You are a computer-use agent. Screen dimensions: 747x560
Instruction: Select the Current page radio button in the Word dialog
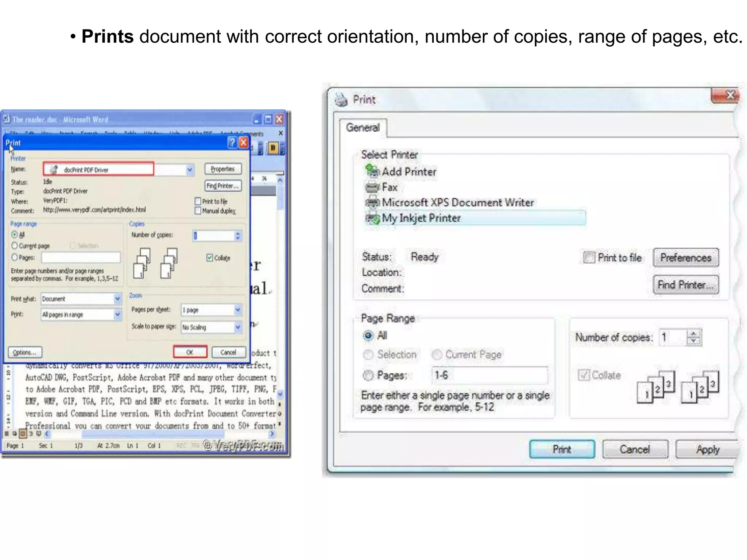pyautogui.click(x=15, y=245)
